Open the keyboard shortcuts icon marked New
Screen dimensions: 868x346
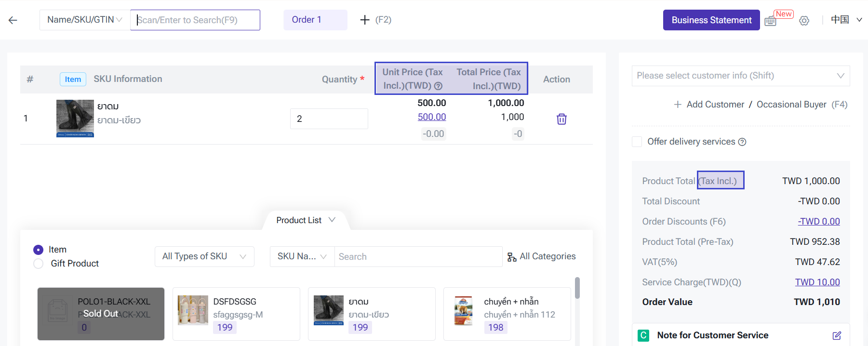[770, 21]
